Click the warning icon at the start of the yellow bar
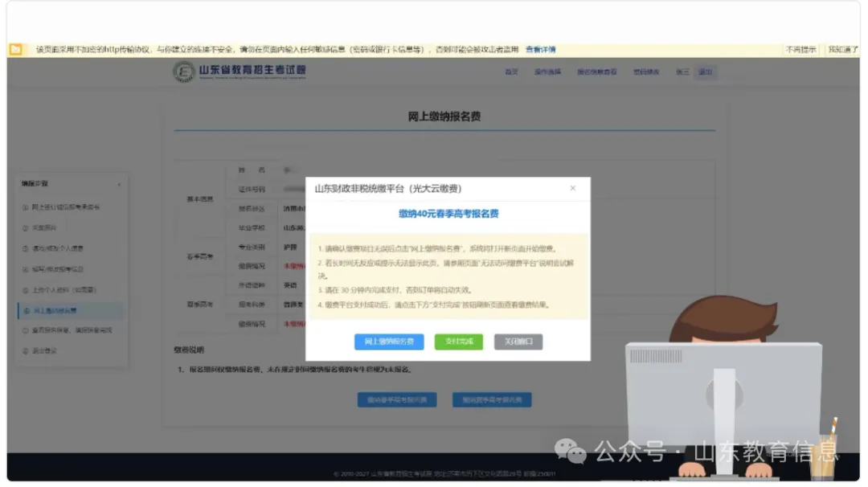 (15, 49)
